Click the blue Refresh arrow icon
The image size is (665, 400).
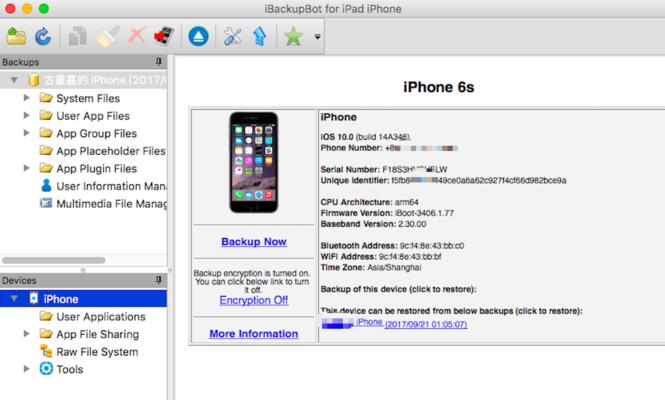click(43, 36)
